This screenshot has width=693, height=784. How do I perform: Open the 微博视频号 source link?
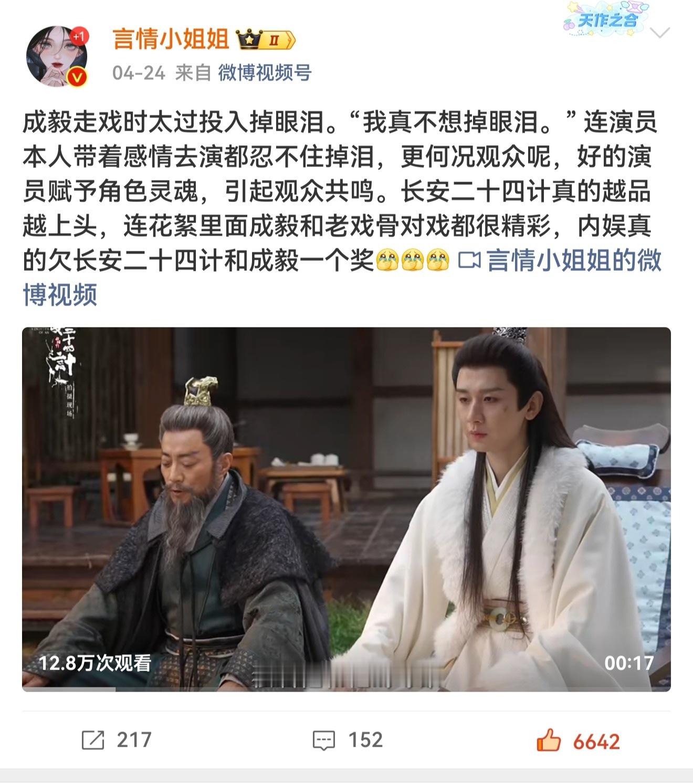pos(265,72)
